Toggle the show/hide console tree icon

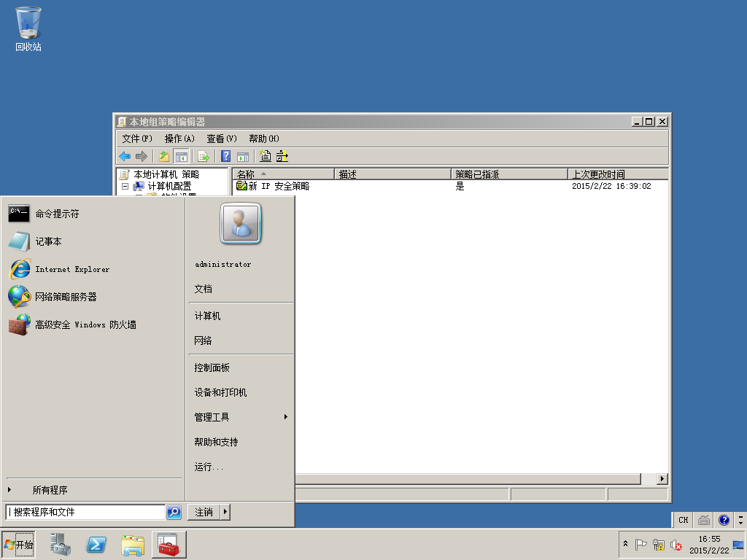(x=181, y=156)
